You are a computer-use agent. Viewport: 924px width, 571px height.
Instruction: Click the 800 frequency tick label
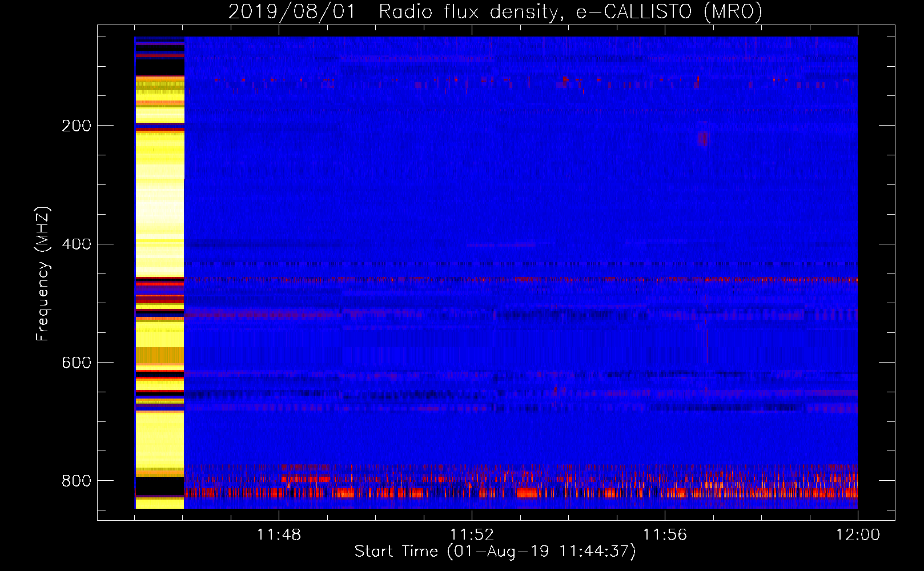(x=77, y=481)
